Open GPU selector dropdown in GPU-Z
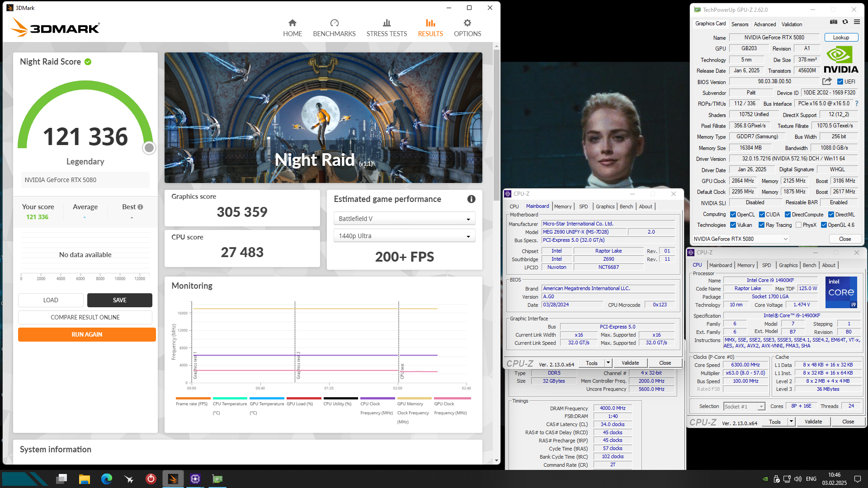The width and height of the screenshot is (868, 488). (x=741, y=239)
